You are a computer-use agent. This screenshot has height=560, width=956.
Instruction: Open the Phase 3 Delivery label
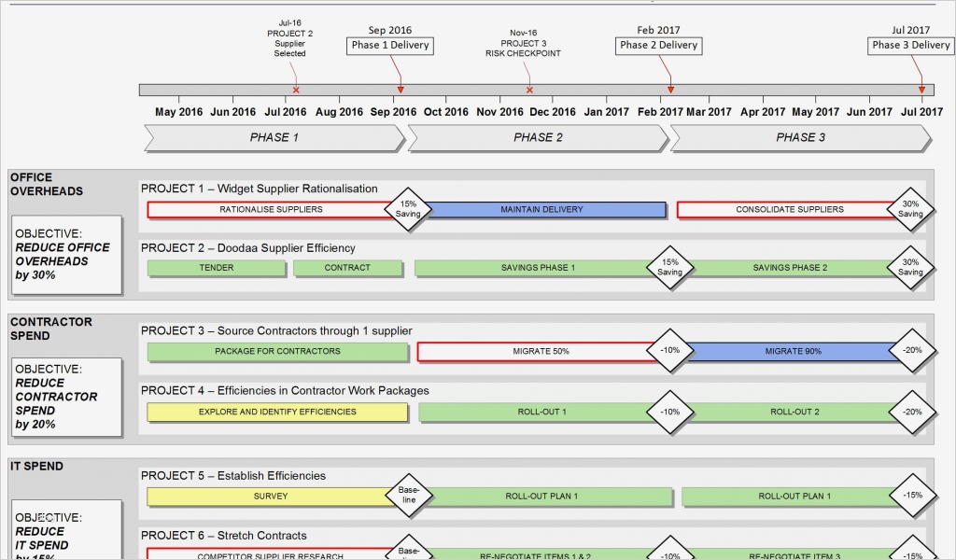pyautogui.click(x=909, y=45)
